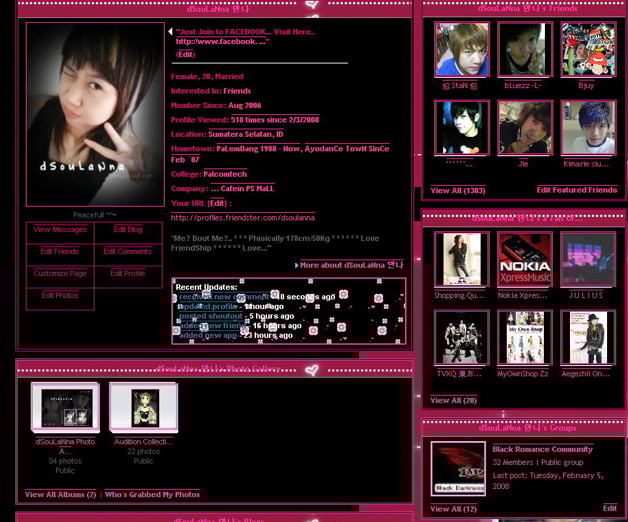Open View Messages menu item
The image size is (628, 522).
60,230
